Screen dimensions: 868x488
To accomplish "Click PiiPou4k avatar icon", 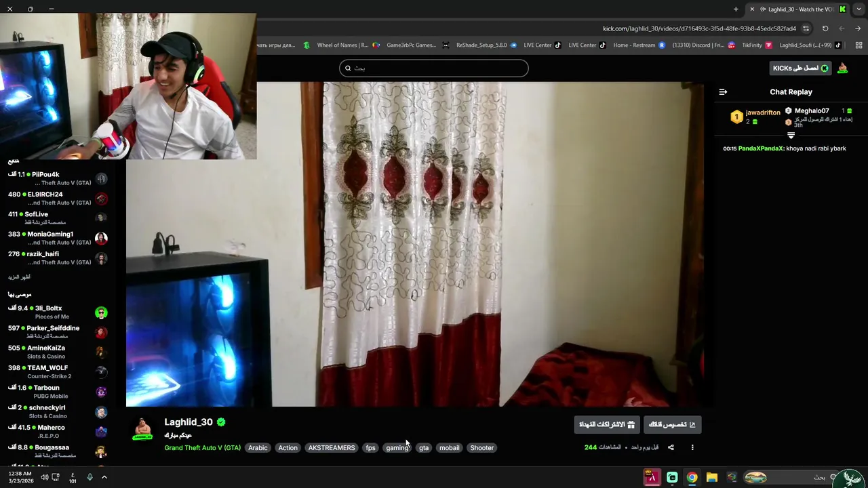I will click(101, 179).
